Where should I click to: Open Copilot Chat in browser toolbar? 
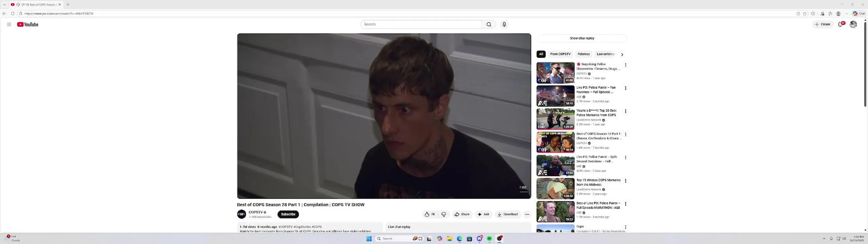click(859, 14)
